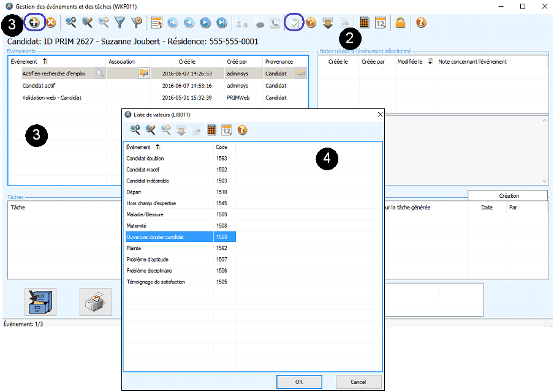Click the checkmark validate icon in toolbar
This screenshot has height=392, width=554.
(295, 23)
